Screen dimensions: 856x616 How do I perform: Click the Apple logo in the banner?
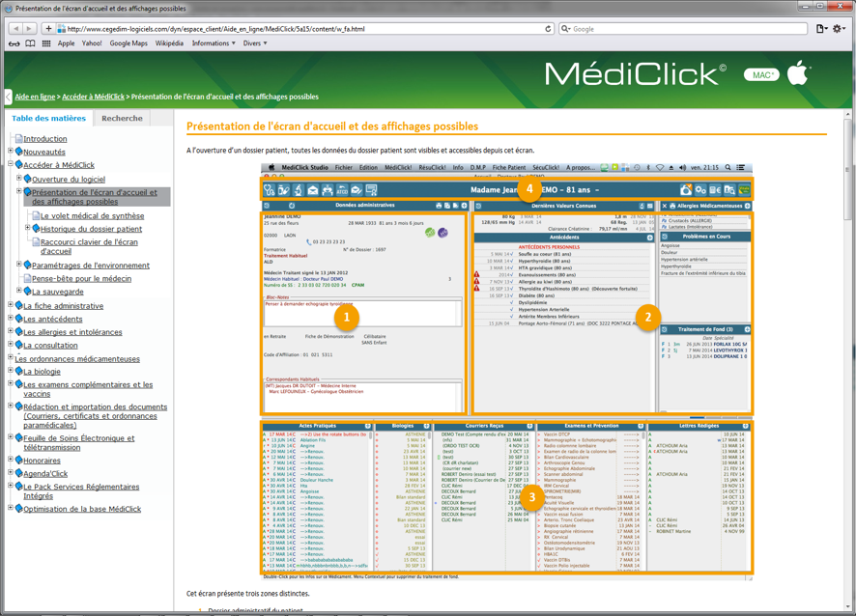click(799, 73)
